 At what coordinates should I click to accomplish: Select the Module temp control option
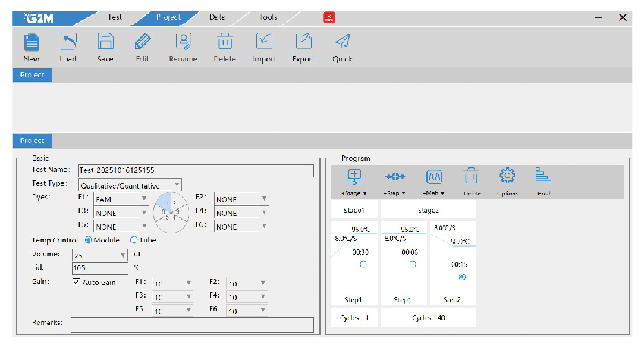[x=88, y=240]
